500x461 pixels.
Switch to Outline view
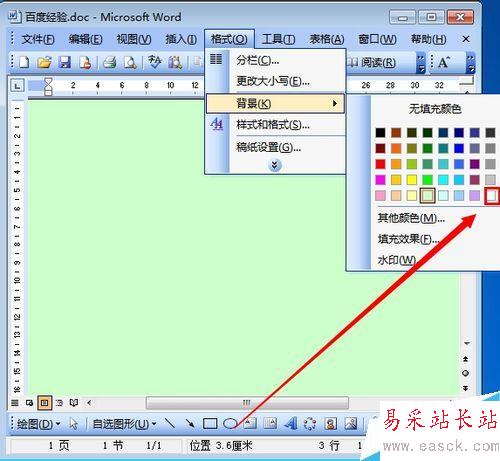[x=59, y=403]
